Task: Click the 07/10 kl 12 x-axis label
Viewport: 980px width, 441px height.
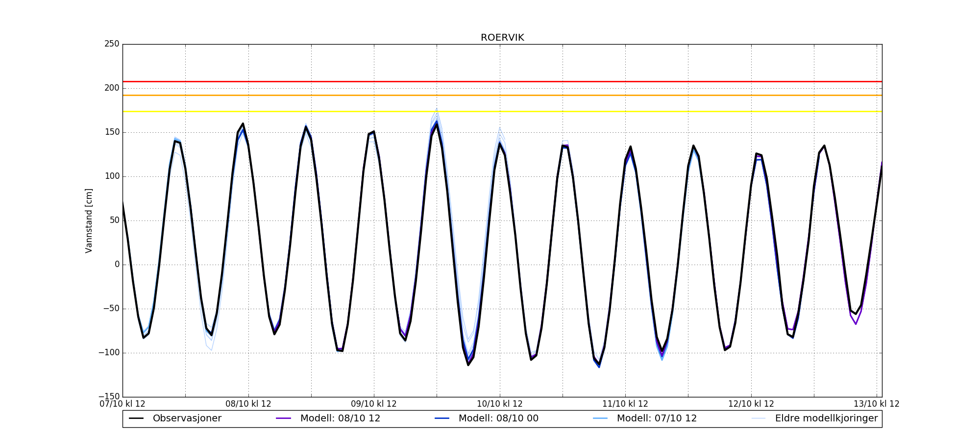Action: click(122, 404)
